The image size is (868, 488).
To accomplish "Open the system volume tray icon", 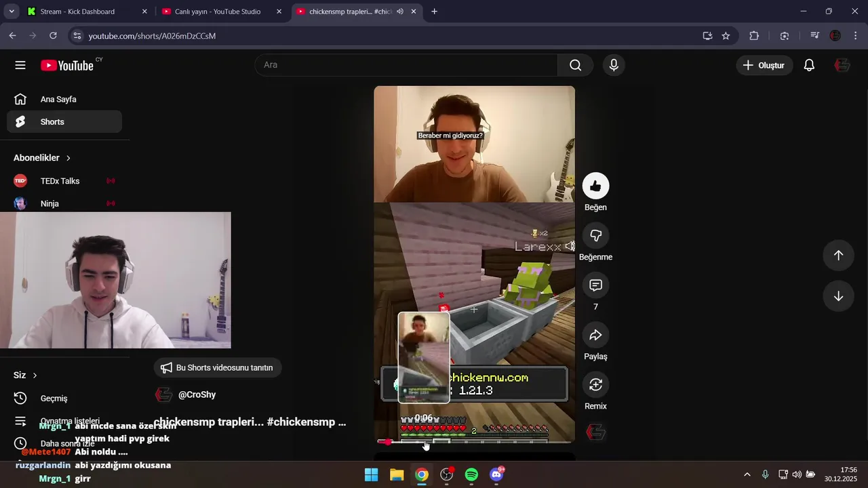I will coord(797,474).
